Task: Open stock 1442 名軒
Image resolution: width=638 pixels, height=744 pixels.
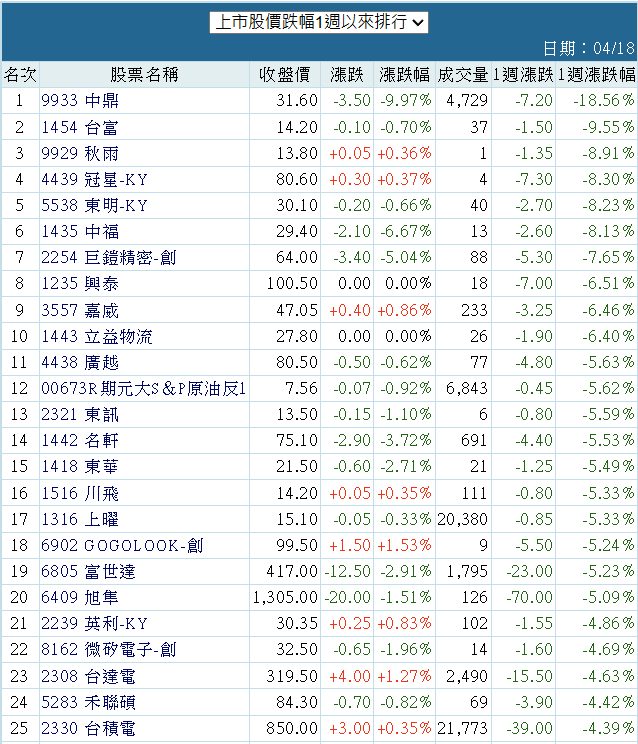Action: (x=80, y=441)
